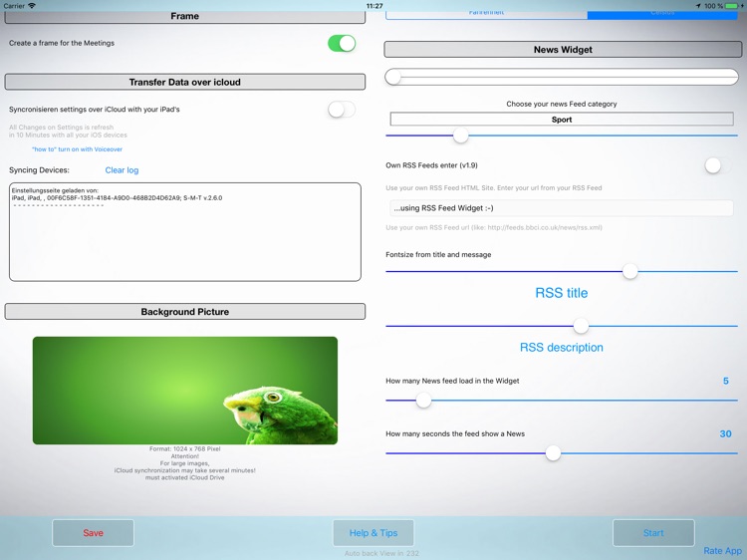Image resolution: width=747 pixels, height=560 pixels.
Task: Tap the Wi-Fi icon in status bar
Action: [x=32, y=6]
